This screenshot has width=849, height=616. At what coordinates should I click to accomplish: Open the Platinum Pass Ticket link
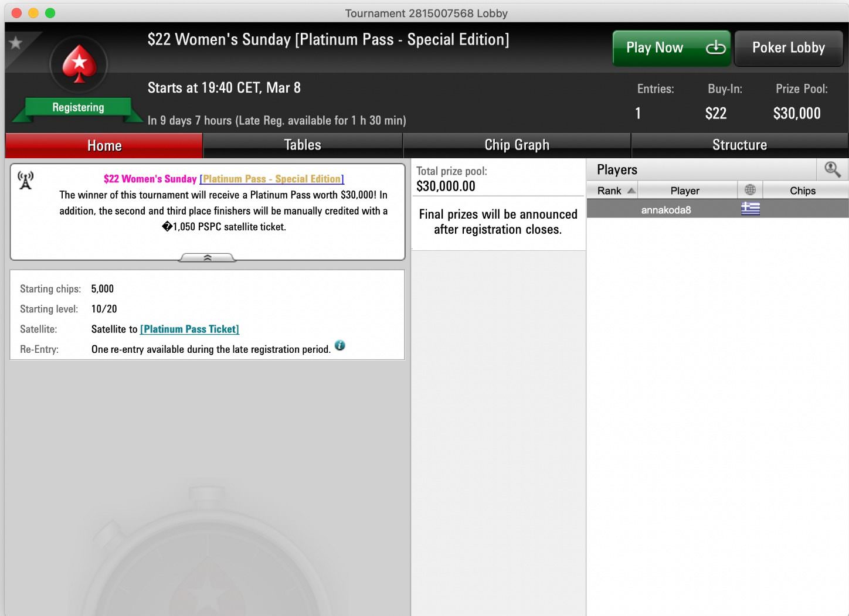[x=189, y=329]
